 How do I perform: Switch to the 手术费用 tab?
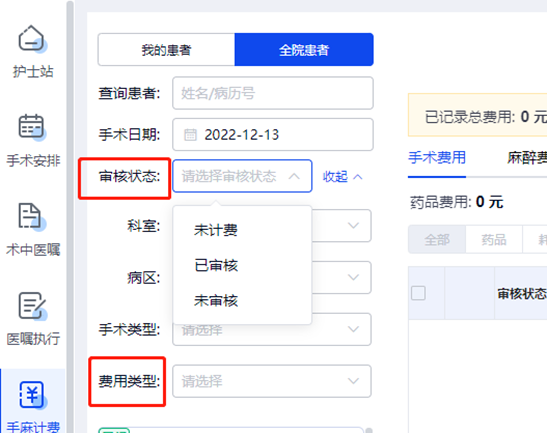pyautogui.click(x=437, y=158)
